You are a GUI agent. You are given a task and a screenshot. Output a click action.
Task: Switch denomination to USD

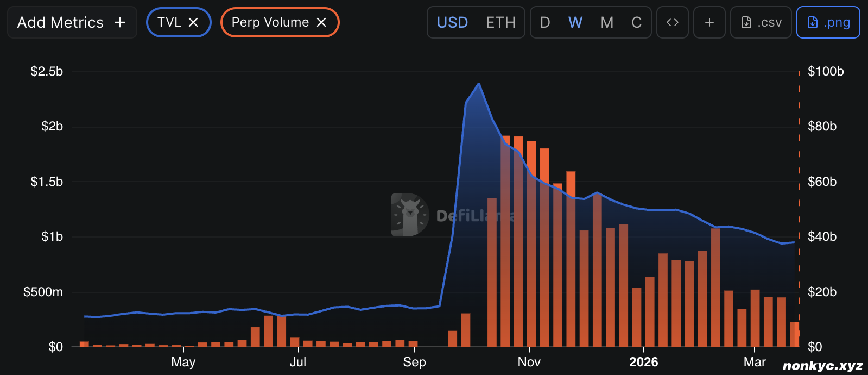point(452,22)
